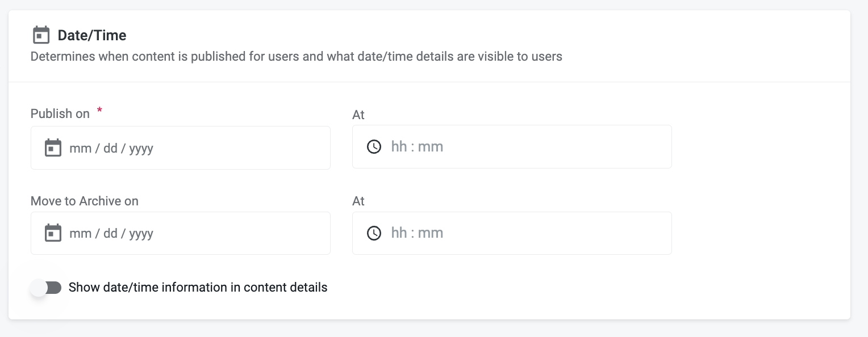Click the Date/Time section heading text

92,36
